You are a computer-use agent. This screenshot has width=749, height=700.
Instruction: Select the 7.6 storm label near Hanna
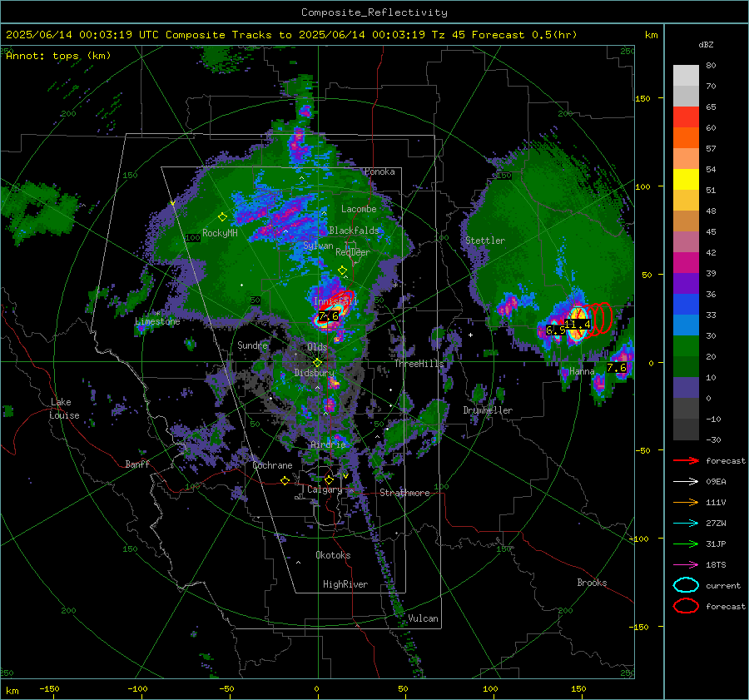click(x=616, y=367)
